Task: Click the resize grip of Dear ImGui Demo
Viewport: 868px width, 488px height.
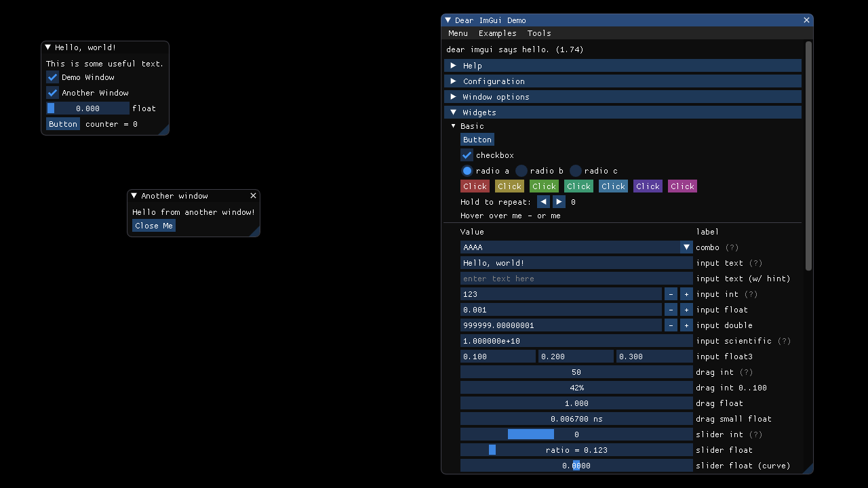Action: [x=808, y=469]
